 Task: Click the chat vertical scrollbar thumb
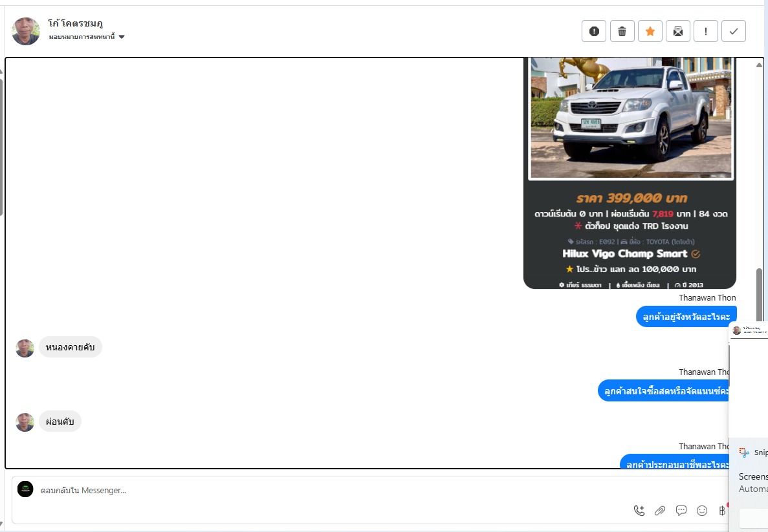pos(759,293)
